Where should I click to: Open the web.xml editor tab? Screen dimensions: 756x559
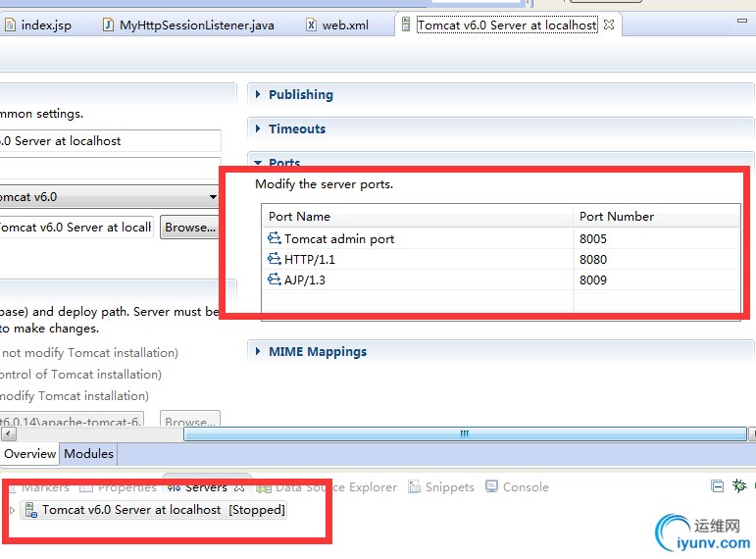click(x=337, y=25)
